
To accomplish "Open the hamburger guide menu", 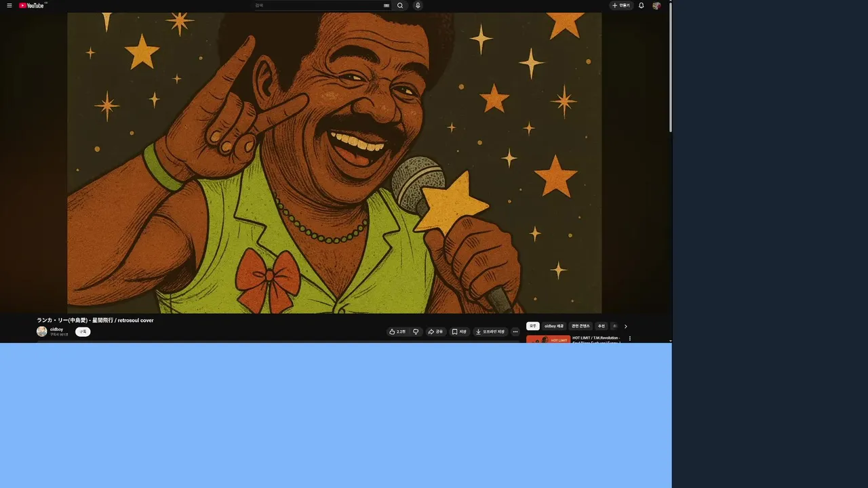I will click(9, 5).
